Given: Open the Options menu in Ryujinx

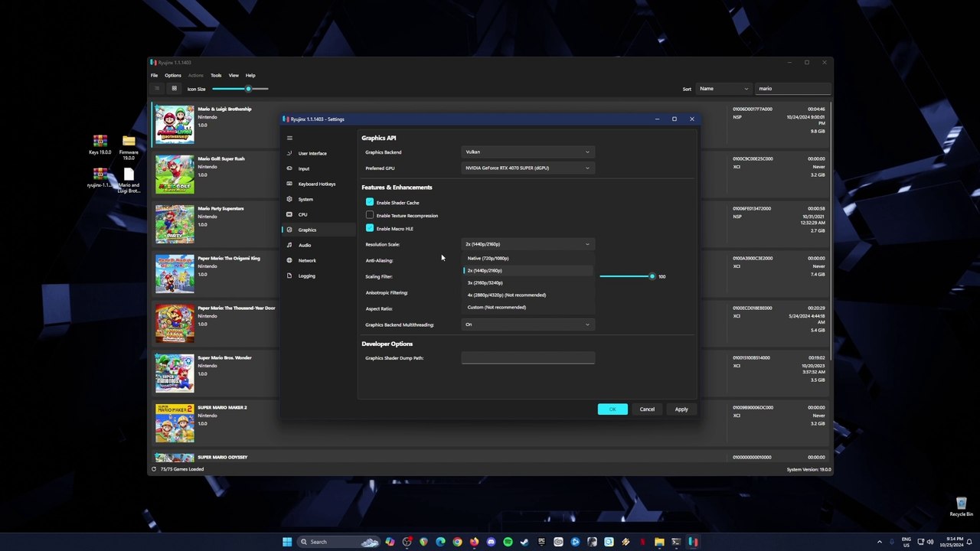Looking at the screenshot, I should pos(173,75).
